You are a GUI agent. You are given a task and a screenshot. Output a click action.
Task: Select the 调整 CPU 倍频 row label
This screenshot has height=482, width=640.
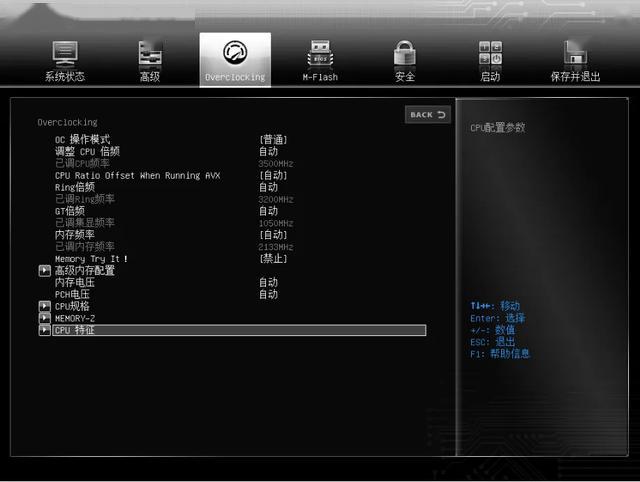coord(87,151)
